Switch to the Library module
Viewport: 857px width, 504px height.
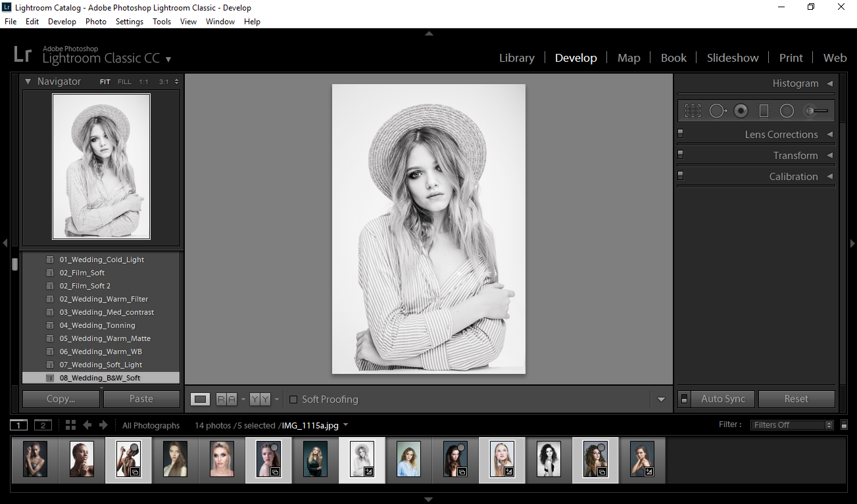pyautogui.click(x=517, y=58)
